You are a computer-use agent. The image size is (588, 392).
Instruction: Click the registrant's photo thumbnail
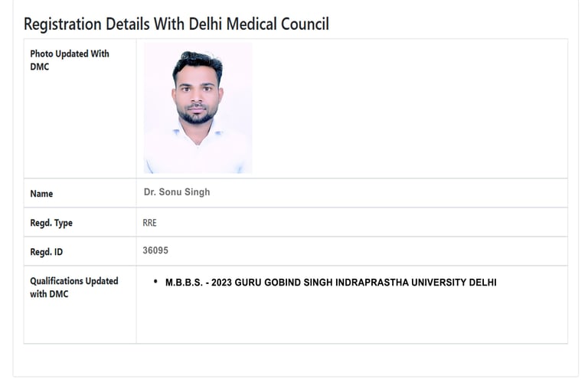point(198,108)
